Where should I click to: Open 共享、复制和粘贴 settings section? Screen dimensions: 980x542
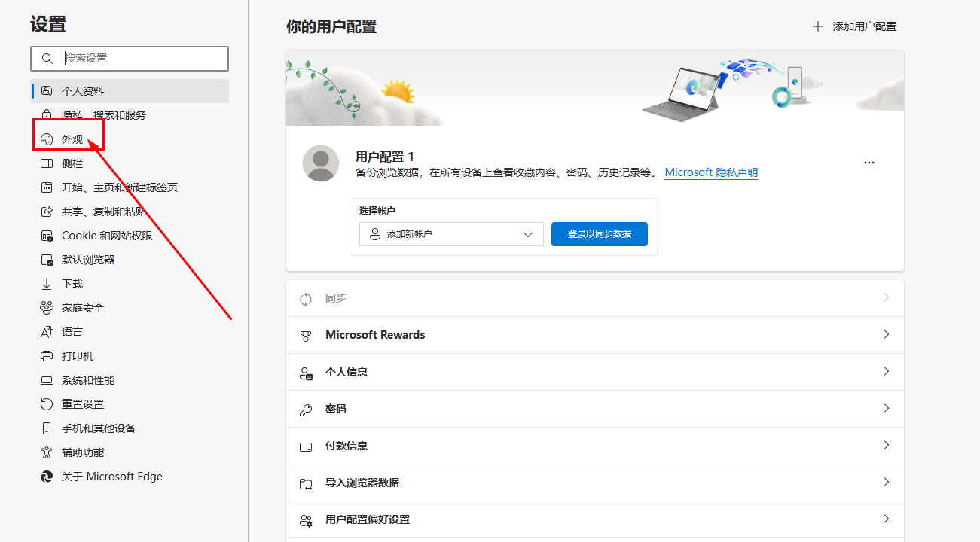[130, 212]
